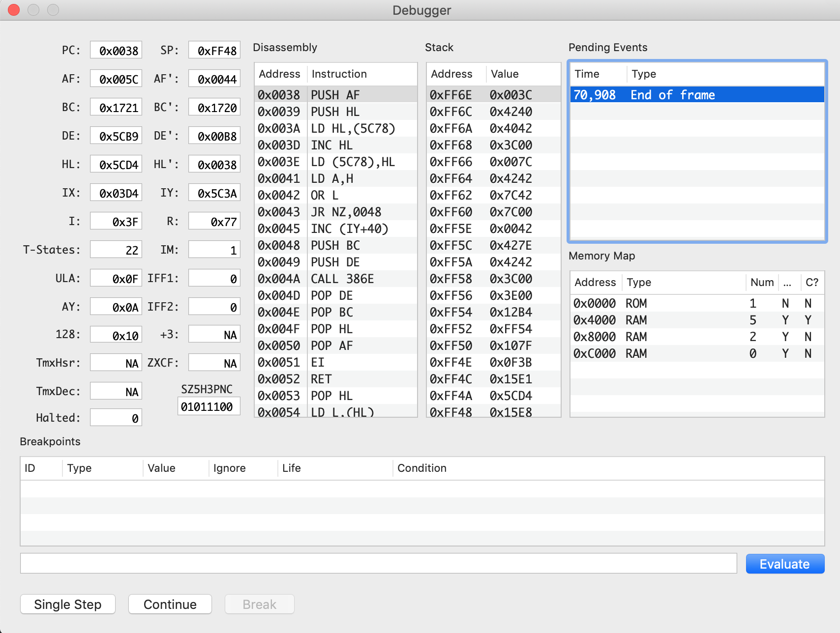Click the HL register field
The width and height of the screenshot is (840, 633).
[x=116, y=164]
